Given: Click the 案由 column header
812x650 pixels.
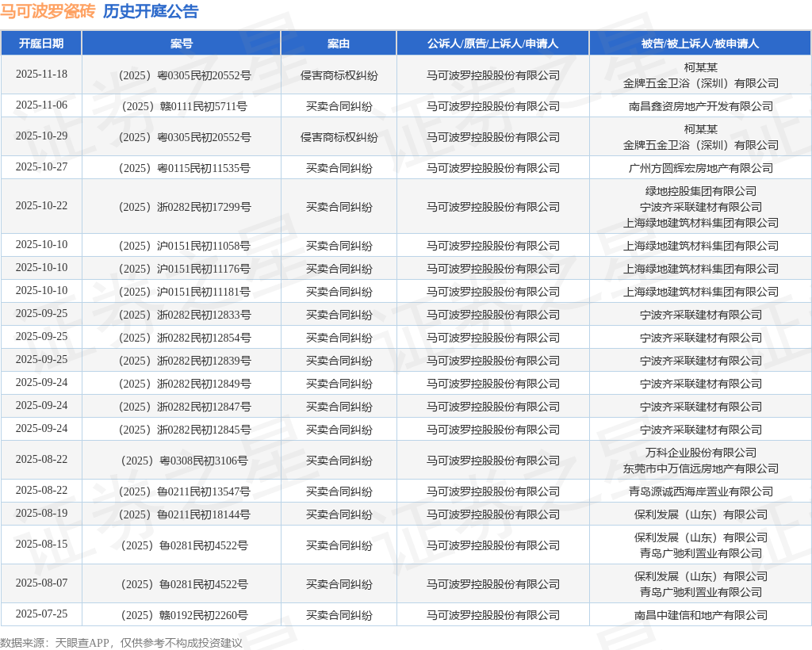Looking at the screenshot, I should [x=338, y=44].
